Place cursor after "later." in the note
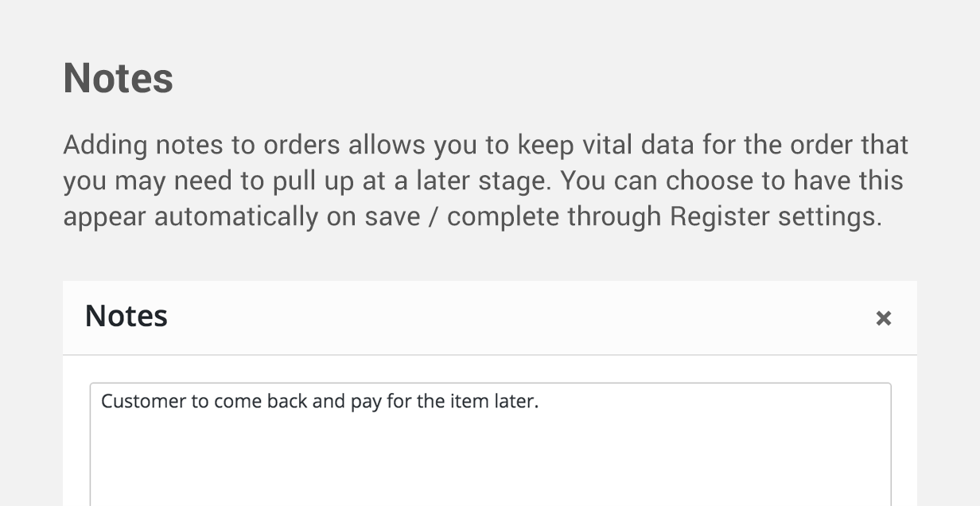The height and width of the screenshot is (506, 980). tap(539, 401)
